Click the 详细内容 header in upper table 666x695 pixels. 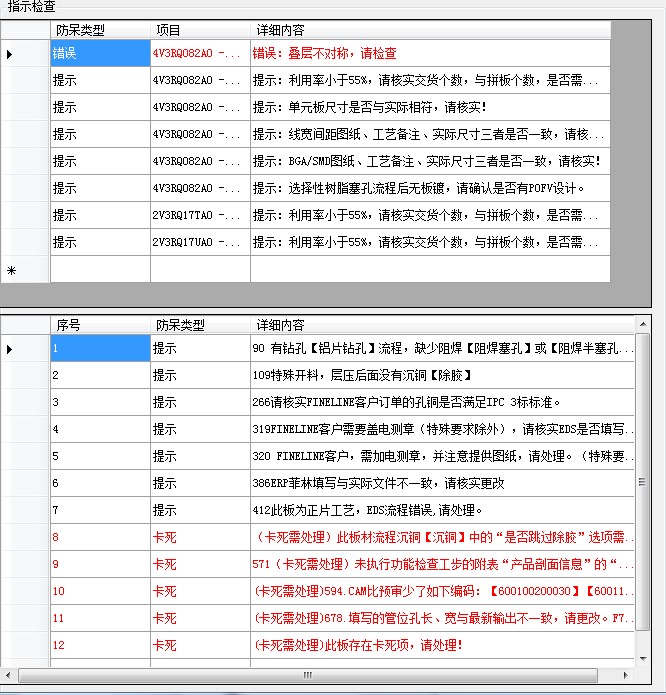[x=430, y=30]
